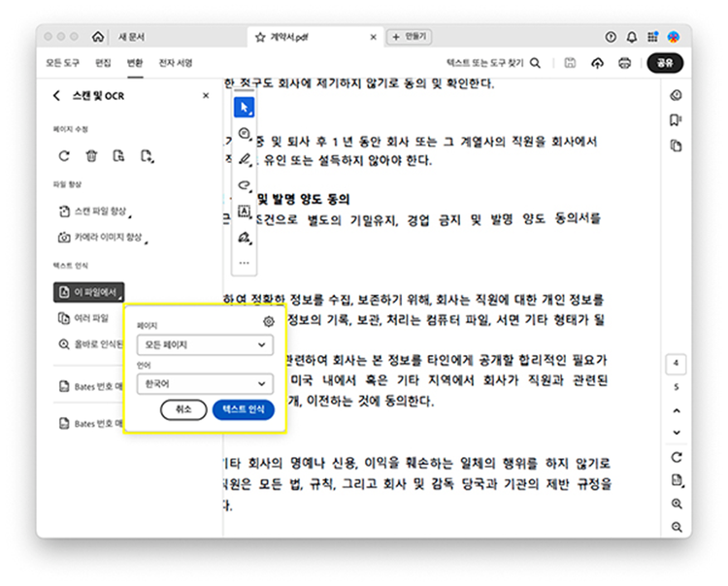The height and width of the screenshot is (586, 728).
Task: Open the bookmarks panel icon
Action: (676, 120)
